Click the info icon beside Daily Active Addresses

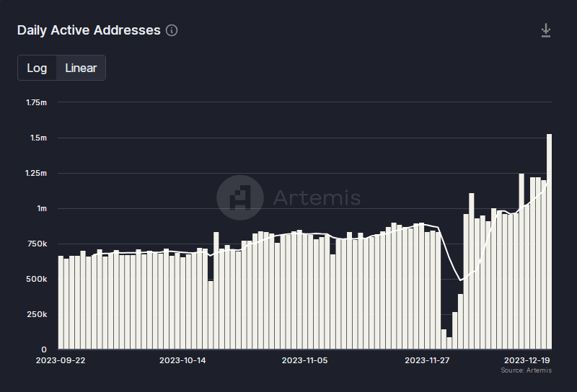point(172,30)
